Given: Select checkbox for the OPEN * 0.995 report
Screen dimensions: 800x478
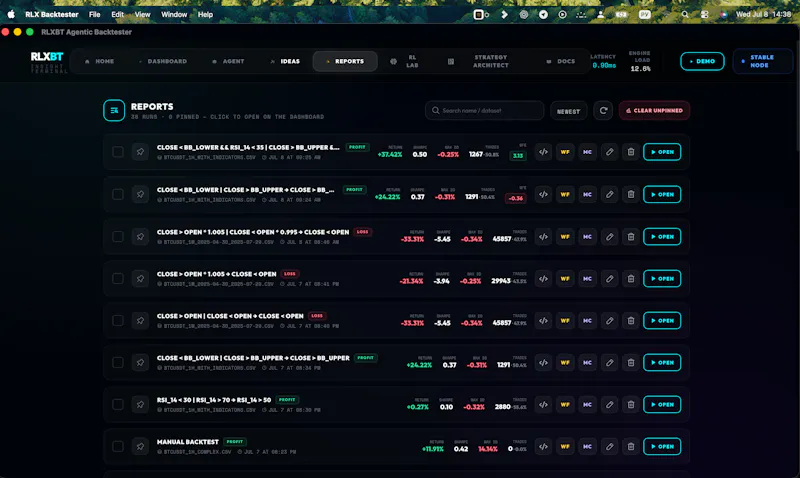Looking at the screenshot, I should (x=117, y=237).
